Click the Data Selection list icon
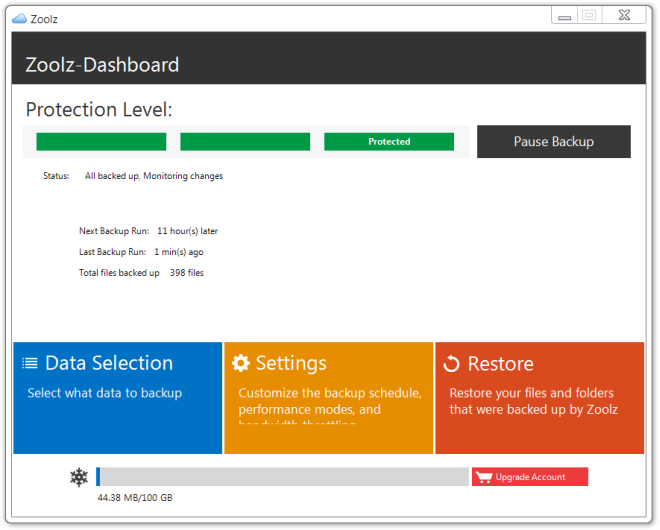 click(30, 363)
